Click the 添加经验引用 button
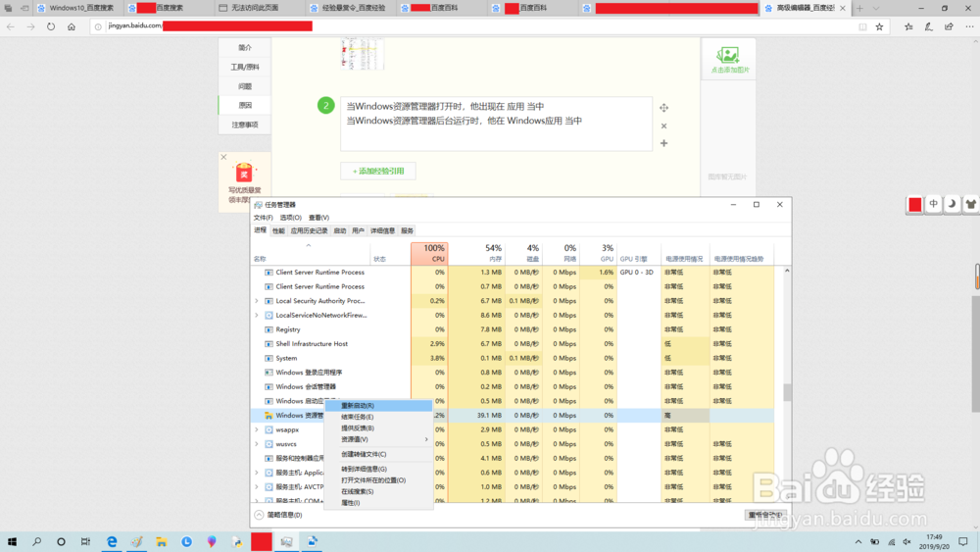The image size is (980, 552). pyautogui.click(x=378, y=171)
